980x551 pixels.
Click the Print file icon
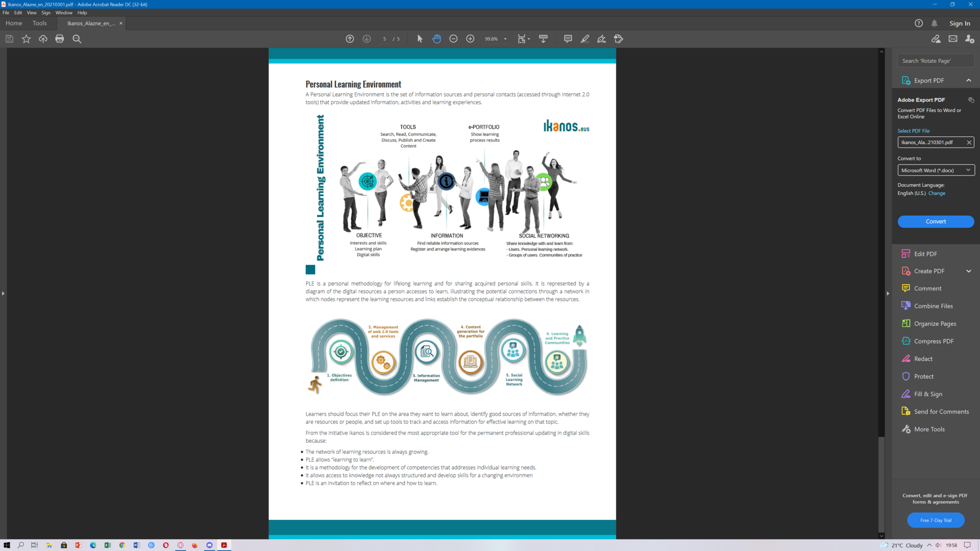[59, 39]
